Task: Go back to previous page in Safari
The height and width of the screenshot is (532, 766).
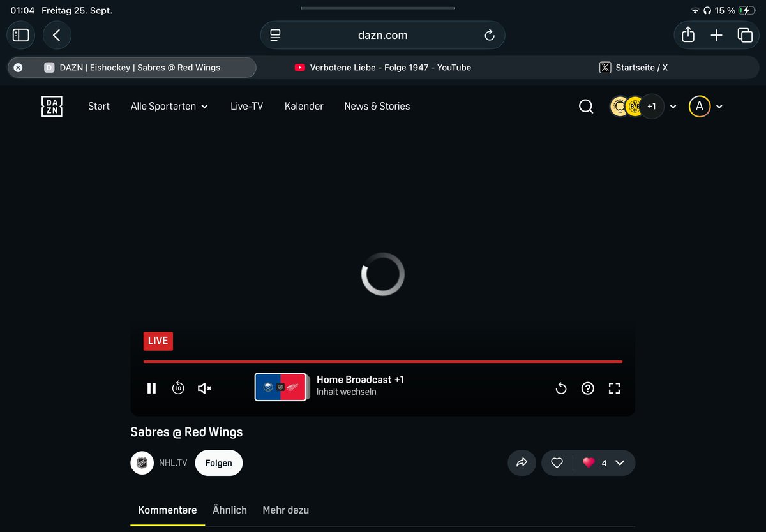Action: coord(57,35)
